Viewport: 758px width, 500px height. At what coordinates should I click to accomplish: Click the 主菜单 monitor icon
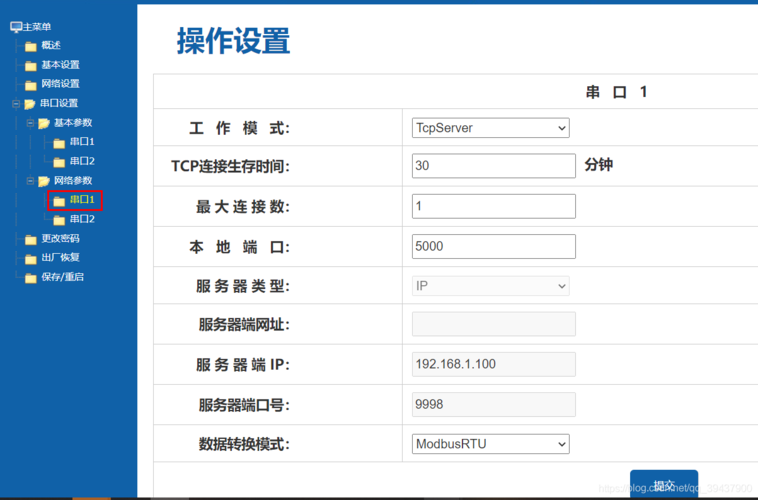[16, 27]
